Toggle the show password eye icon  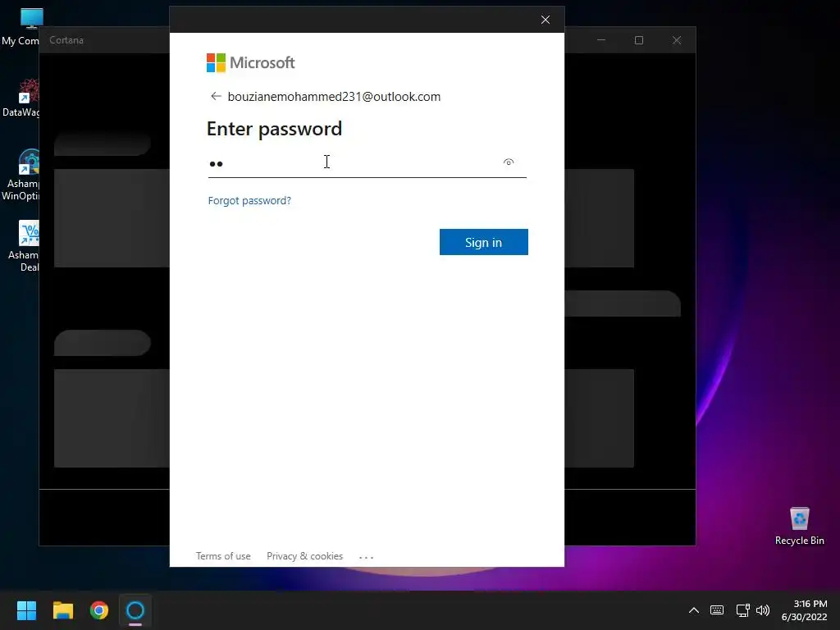(x=509, y=162)
